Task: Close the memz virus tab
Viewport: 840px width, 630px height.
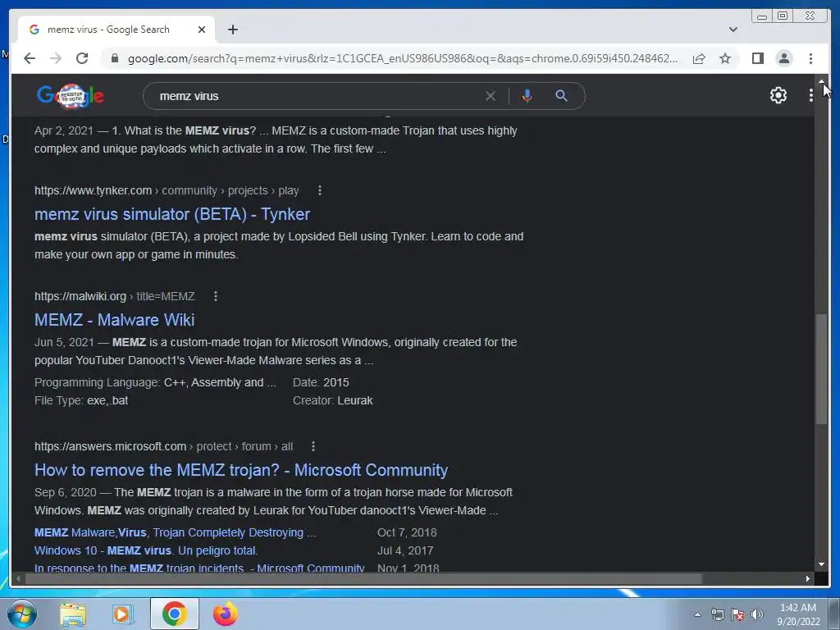Action: tap(202, 30)
